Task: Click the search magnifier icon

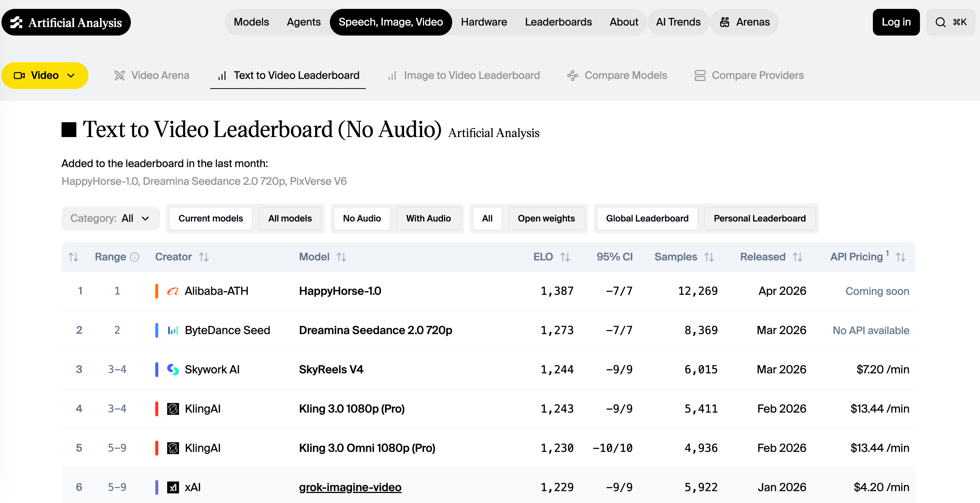Action: tap(940, 23)
